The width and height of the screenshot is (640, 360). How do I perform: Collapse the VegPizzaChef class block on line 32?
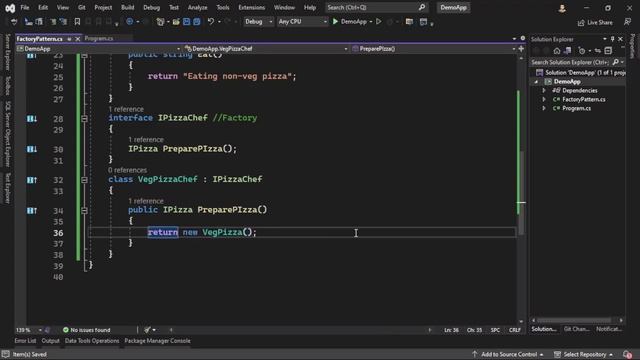(x=84, y=180)
